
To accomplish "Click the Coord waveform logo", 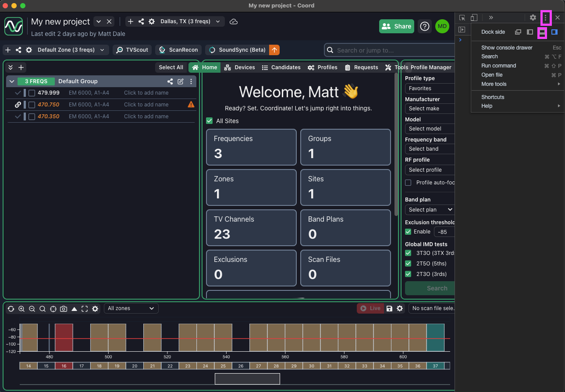I will 14,26.
